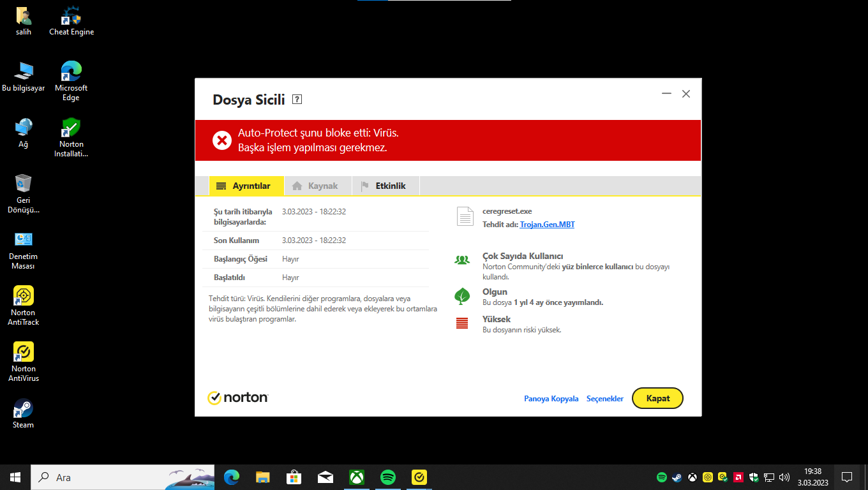Click the Çok Sayıda Kullanıcı heading

point(523,256)
